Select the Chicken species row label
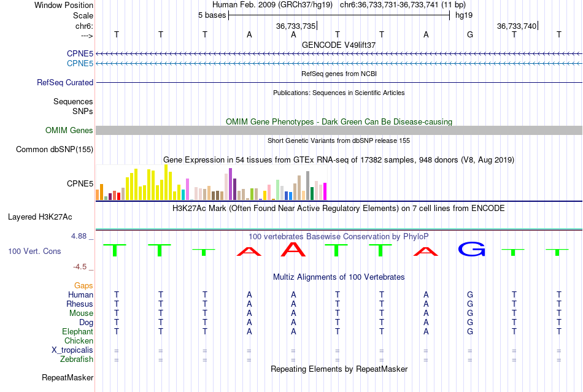 [79, 340]
